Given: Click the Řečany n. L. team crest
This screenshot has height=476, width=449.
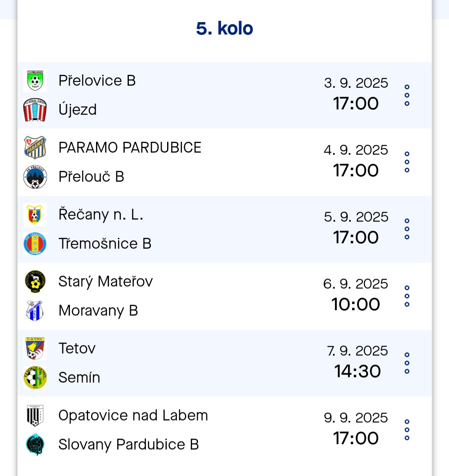Looking at the screenshot, I should tap(35, 215).
